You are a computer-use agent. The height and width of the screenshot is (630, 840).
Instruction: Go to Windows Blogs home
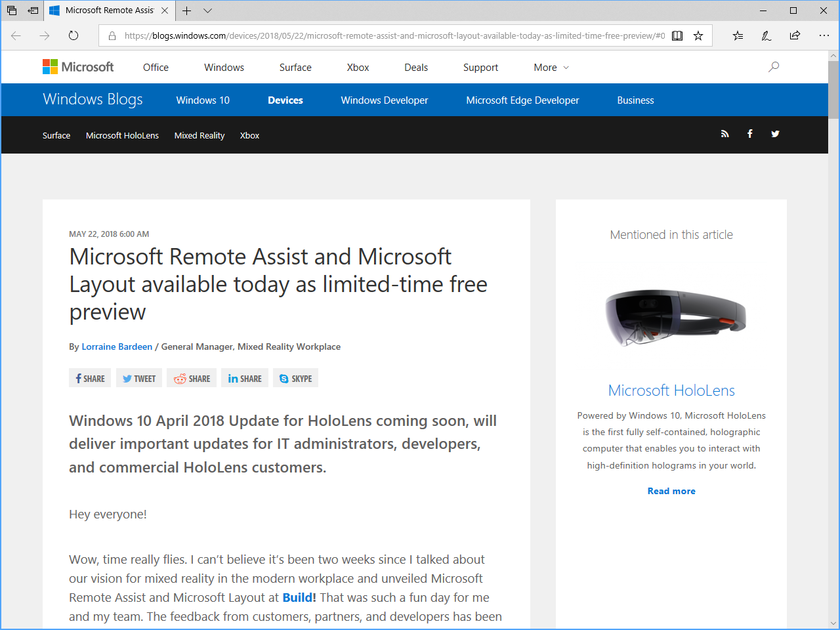tap(93, 99)
